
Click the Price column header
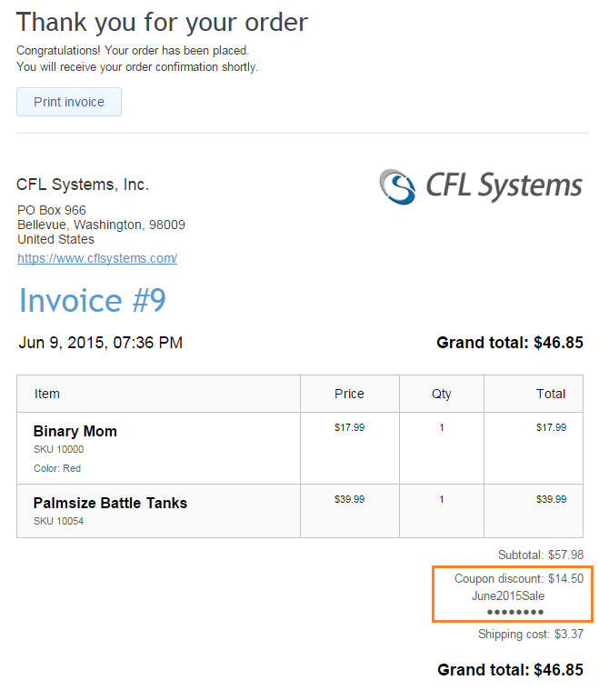349,394
